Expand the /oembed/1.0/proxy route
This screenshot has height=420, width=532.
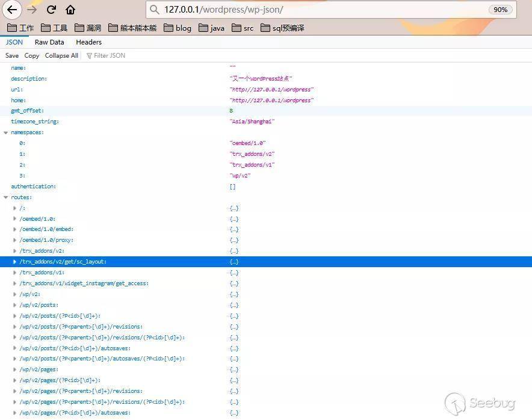tap(15, 240)
